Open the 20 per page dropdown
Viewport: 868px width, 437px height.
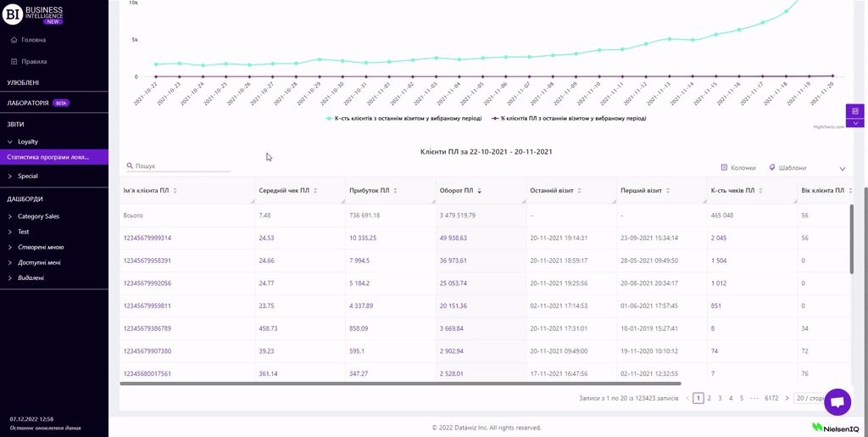click(809, 398)
